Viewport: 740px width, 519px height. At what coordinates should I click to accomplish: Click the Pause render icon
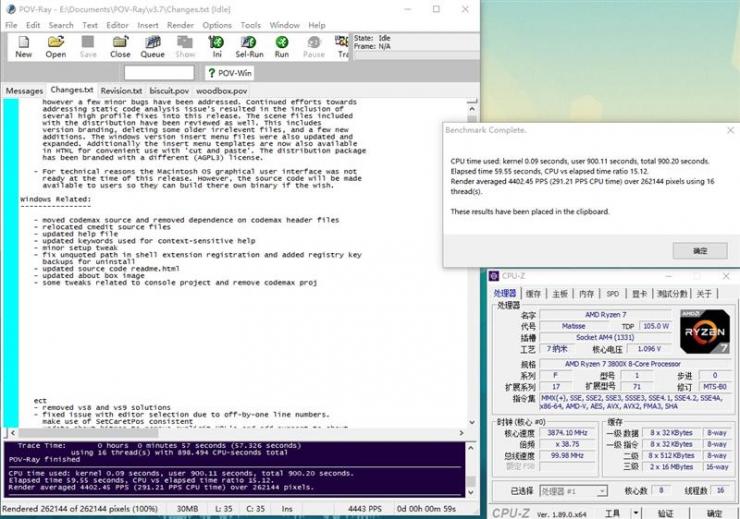(x=314, y=47)
